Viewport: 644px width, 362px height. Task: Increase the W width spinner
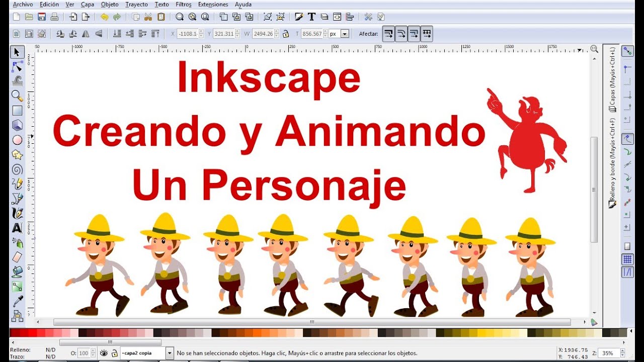[276, 32]
